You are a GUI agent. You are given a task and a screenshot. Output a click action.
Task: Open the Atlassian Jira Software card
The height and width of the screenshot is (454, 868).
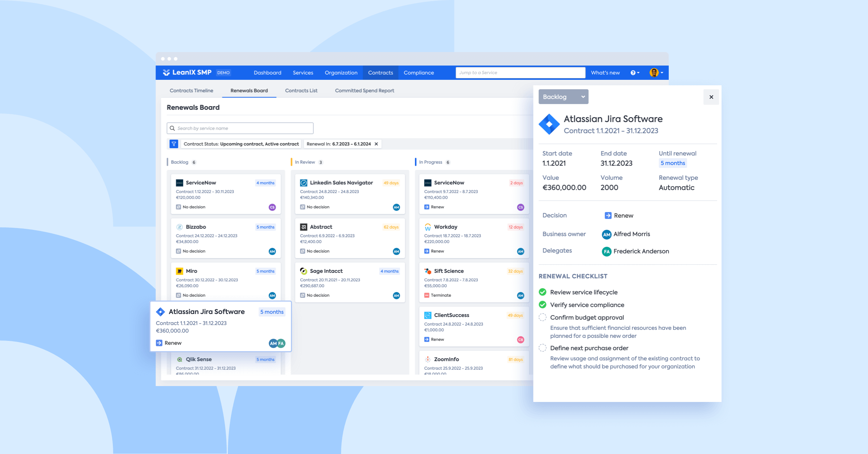221,326
